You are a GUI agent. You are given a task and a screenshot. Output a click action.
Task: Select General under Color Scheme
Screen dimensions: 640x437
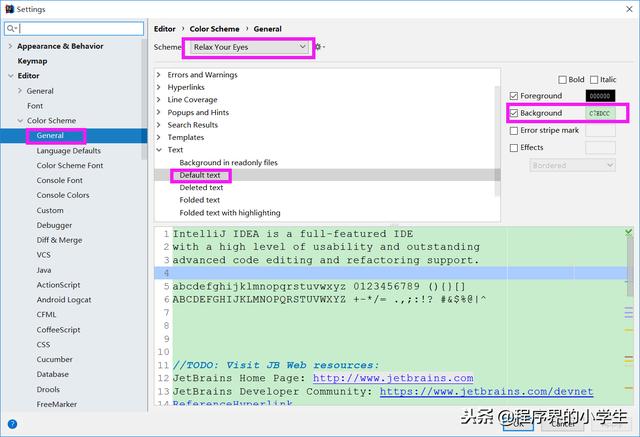click(x=50, y=135)
